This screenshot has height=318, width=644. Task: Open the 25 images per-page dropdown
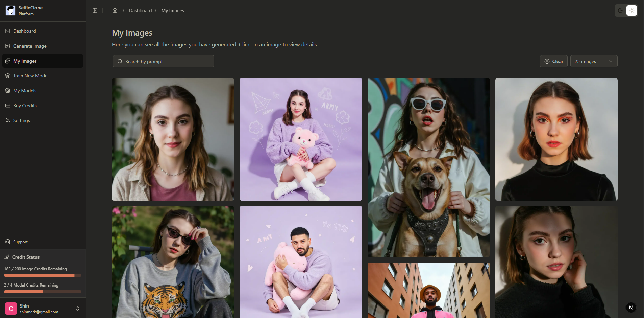593,61
